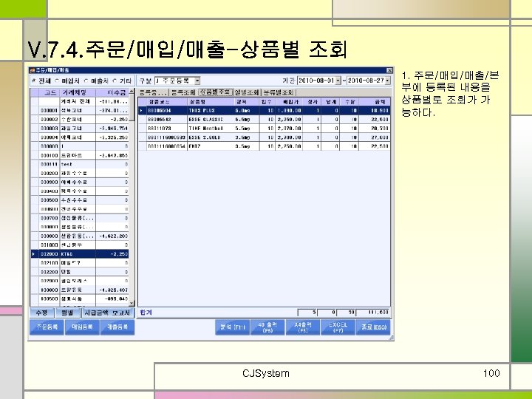The height and width of the screenshot is (399, 532).
Task: Select customer row 000111 test
Action: coord(80,164)
